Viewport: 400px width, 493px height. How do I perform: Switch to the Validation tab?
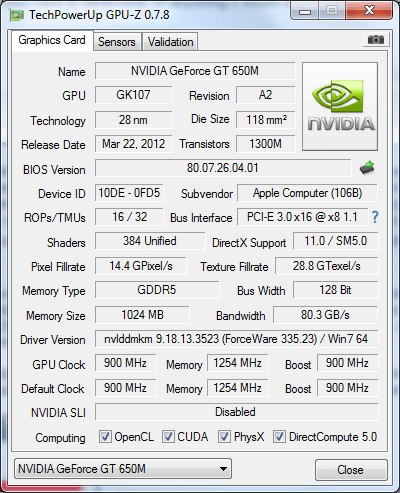[x=170, y=42]
